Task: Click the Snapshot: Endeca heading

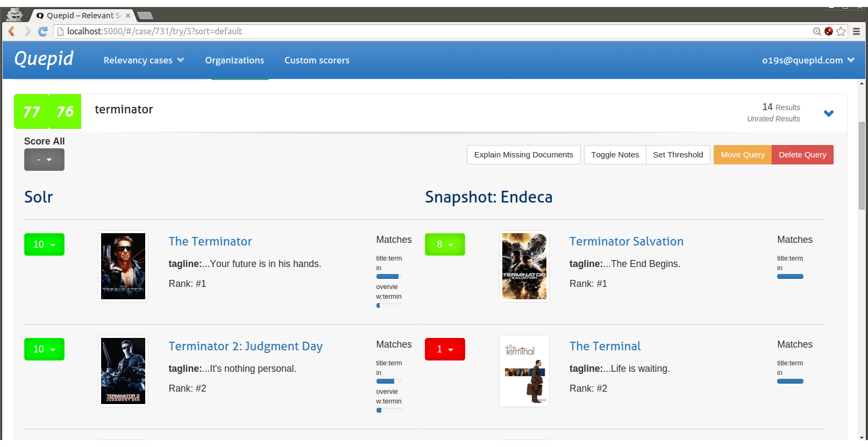Action: (x=488, y=197)
